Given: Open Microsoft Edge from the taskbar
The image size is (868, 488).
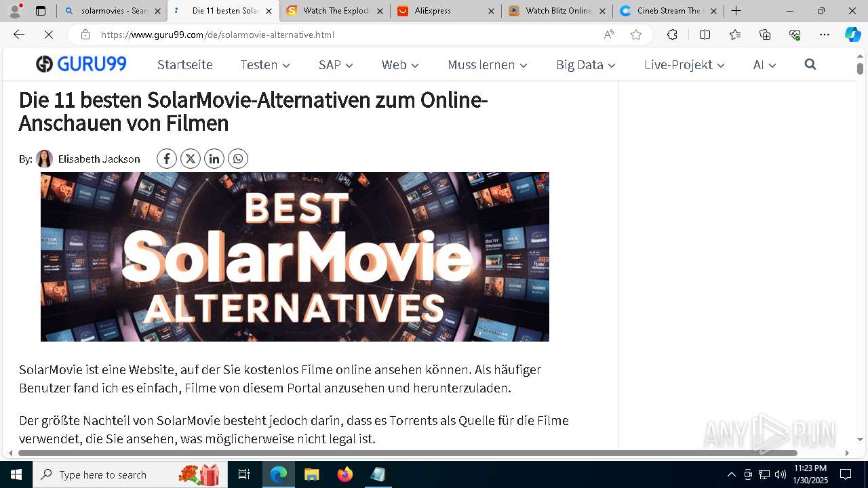Looking at the screenshot, I should tap(279, 474).
